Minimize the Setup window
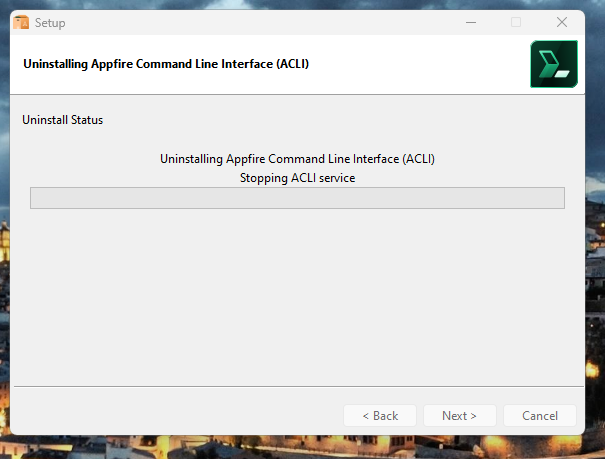605x459 pixels. pyautogui.click(x=471, y=22)
